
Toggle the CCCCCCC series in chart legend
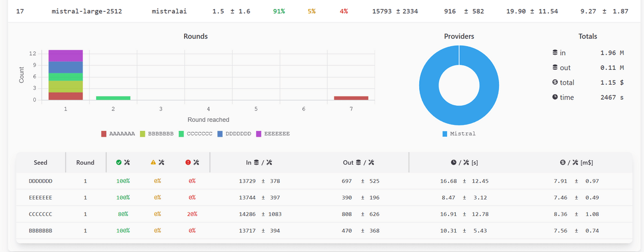pyautogui.click(x=195, y=134)
